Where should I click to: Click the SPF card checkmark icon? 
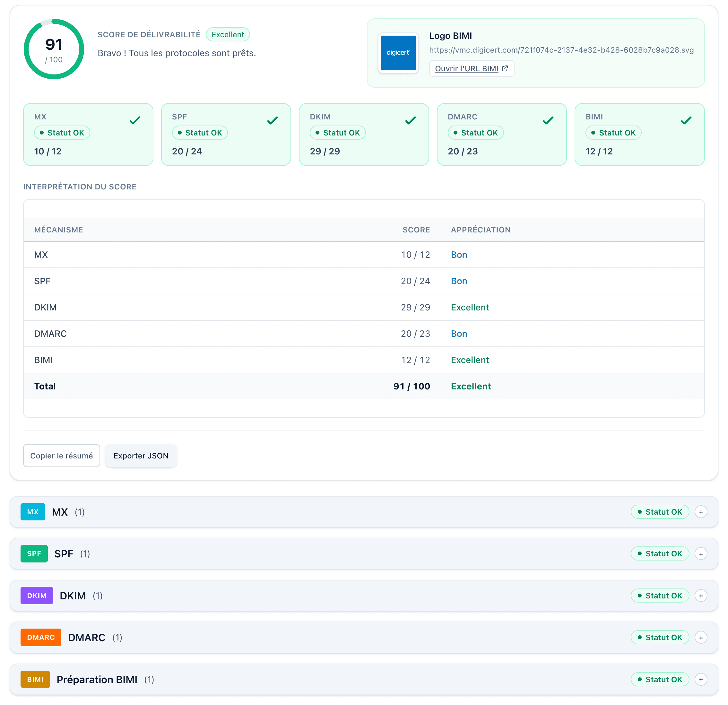[x=273, y=120]
